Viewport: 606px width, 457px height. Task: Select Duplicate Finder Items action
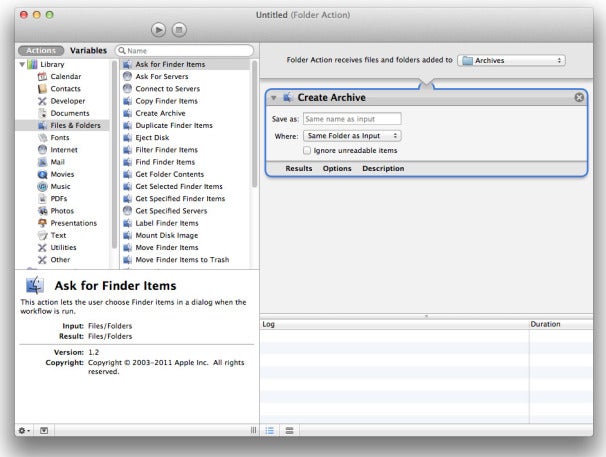(185, 125)
